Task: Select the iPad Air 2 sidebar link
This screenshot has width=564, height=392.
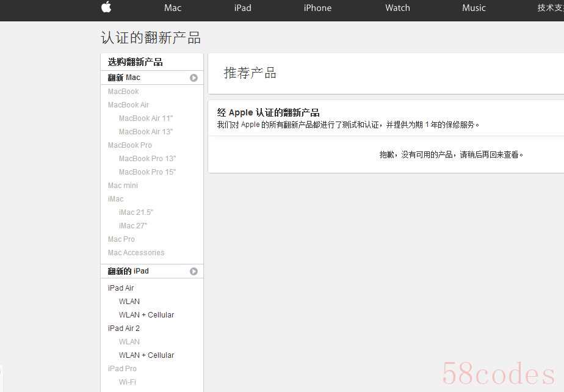Action: [124, 328]
